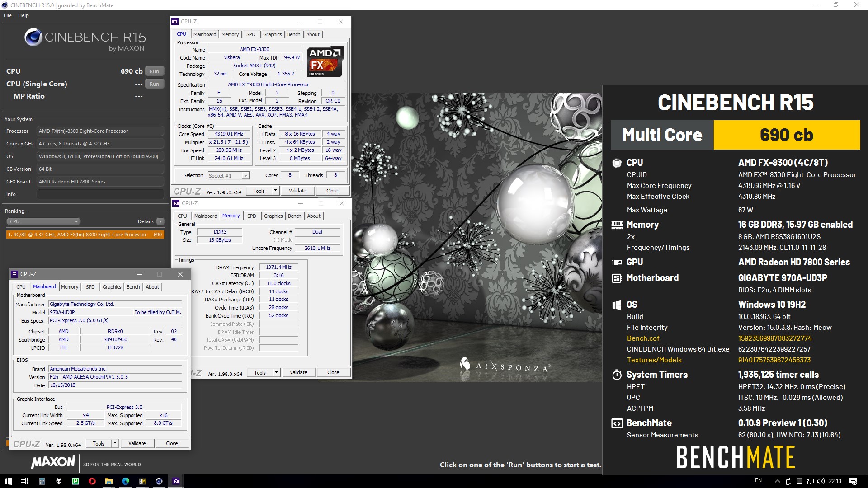868x488 pixels.
Task: Click the CPU chip icon in the BenchMate panel
Action: (617, 163)
